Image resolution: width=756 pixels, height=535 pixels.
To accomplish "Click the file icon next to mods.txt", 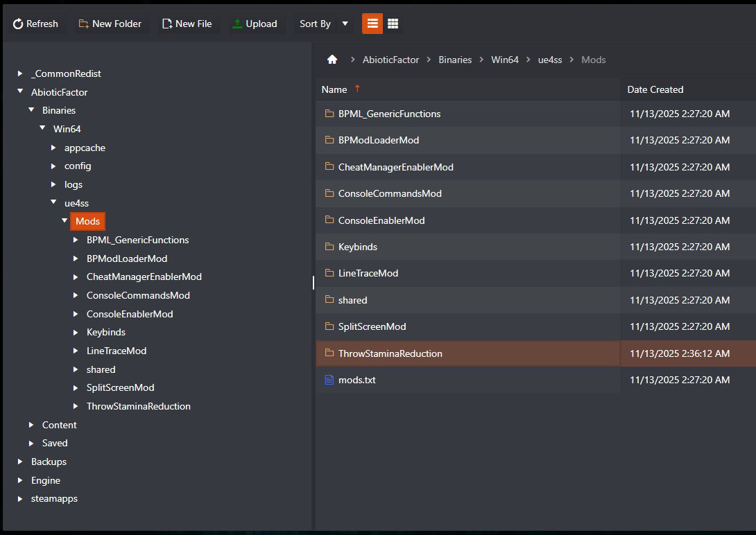I will pos(329,380).
